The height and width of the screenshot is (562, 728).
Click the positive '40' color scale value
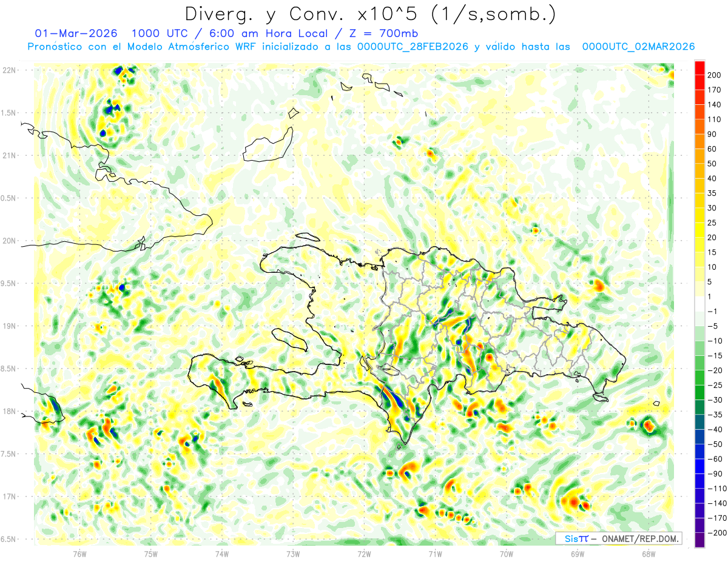pos(712,178)
